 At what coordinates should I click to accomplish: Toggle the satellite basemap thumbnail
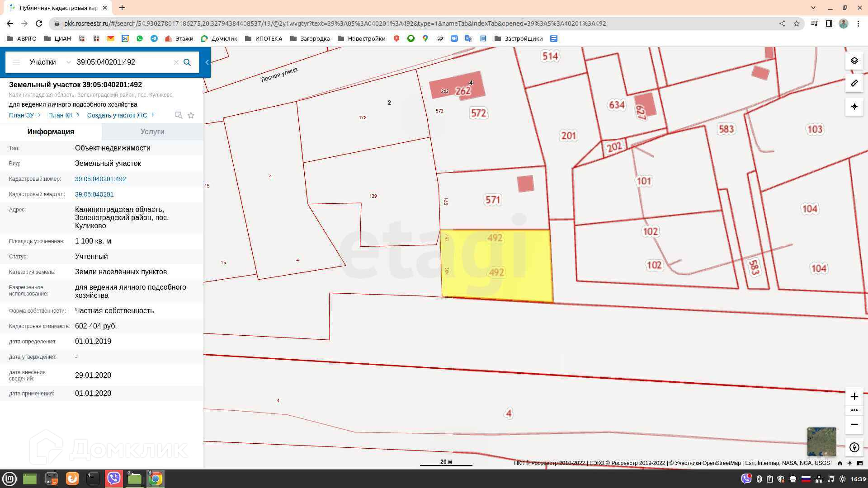(x=821, y=441)
